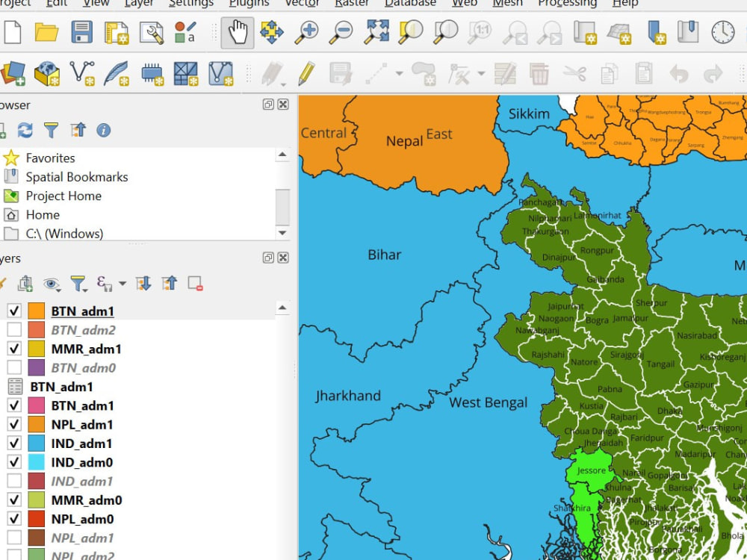Click the Zoom Last icon

(515, 32)
